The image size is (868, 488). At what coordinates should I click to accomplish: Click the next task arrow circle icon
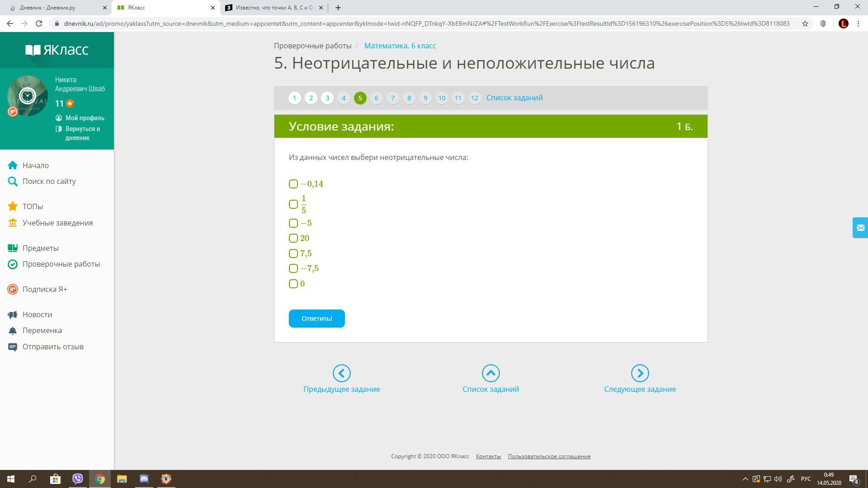[x=640, y=373]
